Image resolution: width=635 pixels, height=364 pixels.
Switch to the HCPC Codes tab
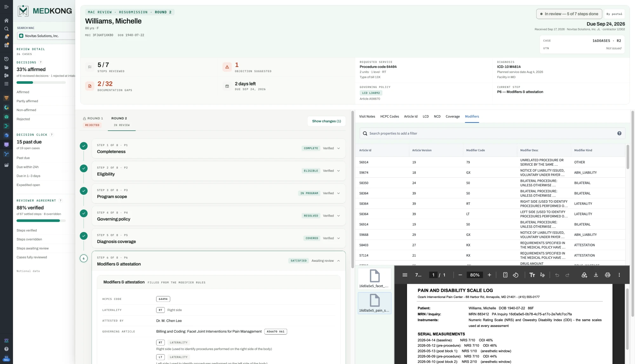390,116
